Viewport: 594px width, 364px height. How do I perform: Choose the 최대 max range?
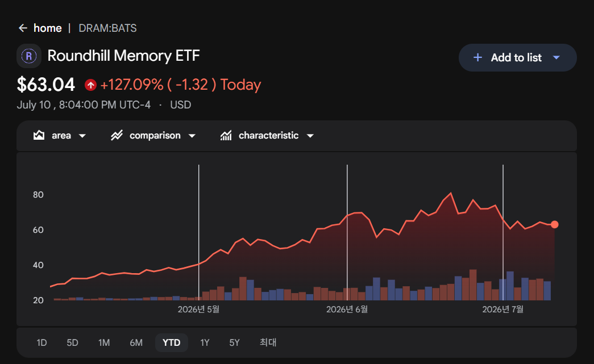(268, 342)
